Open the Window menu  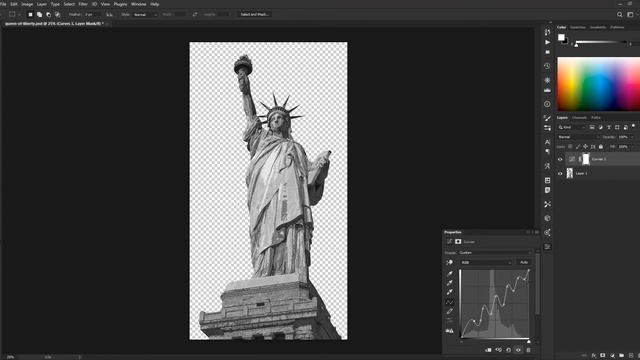pos(138,4)
